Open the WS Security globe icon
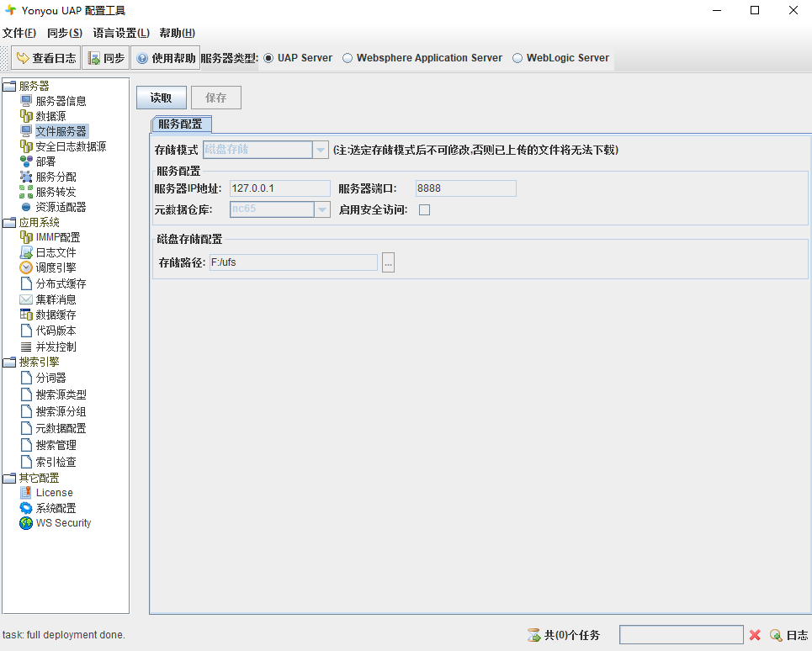This screenshot has width=812, height=651. (x=26, y=523)
